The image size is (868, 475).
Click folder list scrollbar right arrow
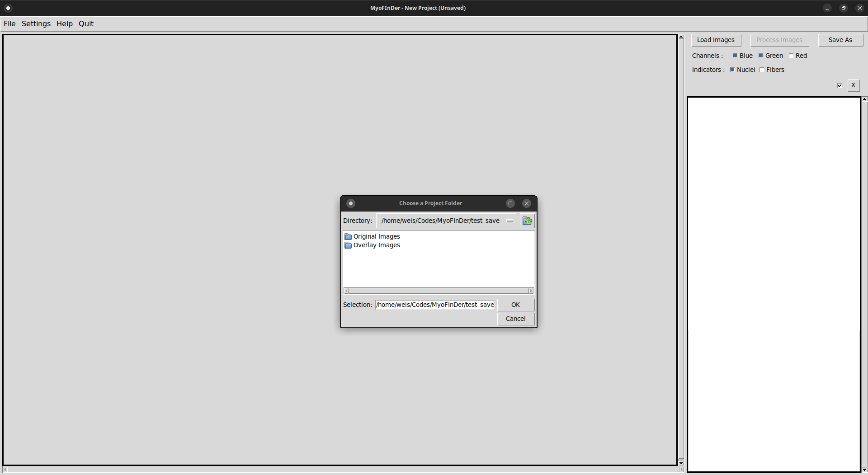(x=531, y=291)
